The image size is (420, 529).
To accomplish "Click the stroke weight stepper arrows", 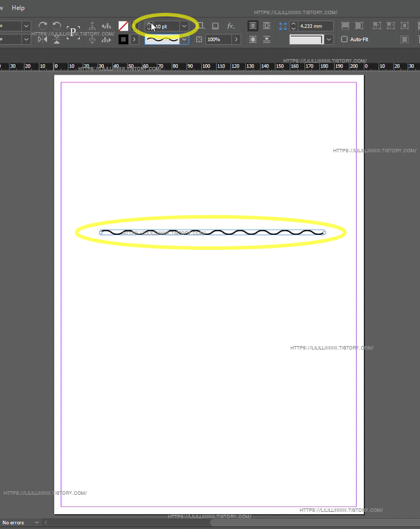I will (x=149, y=26).
